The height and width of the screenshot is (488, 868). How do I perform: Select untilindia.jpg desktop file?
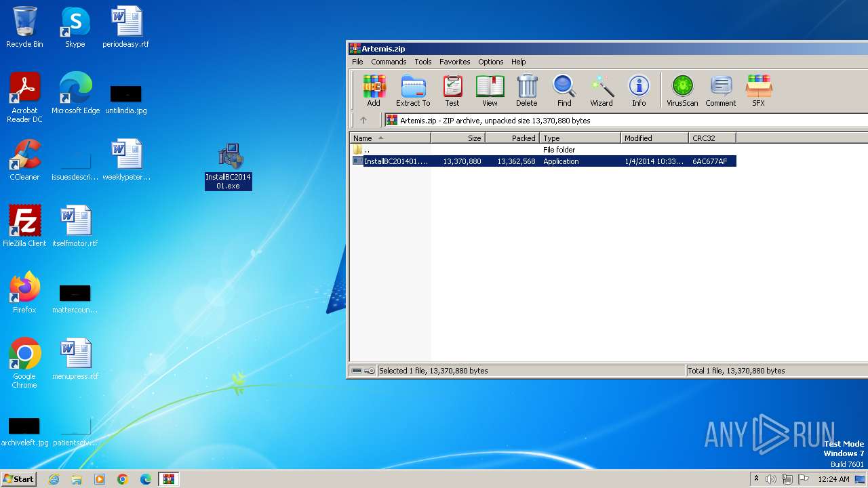[126, 98]
